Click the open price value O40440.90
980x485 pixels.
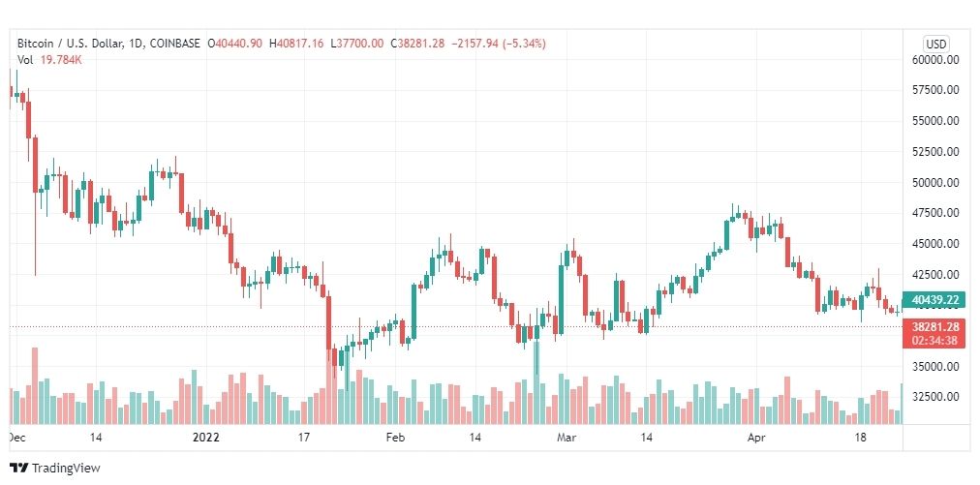pyautogui.click(x=236, y=44)
